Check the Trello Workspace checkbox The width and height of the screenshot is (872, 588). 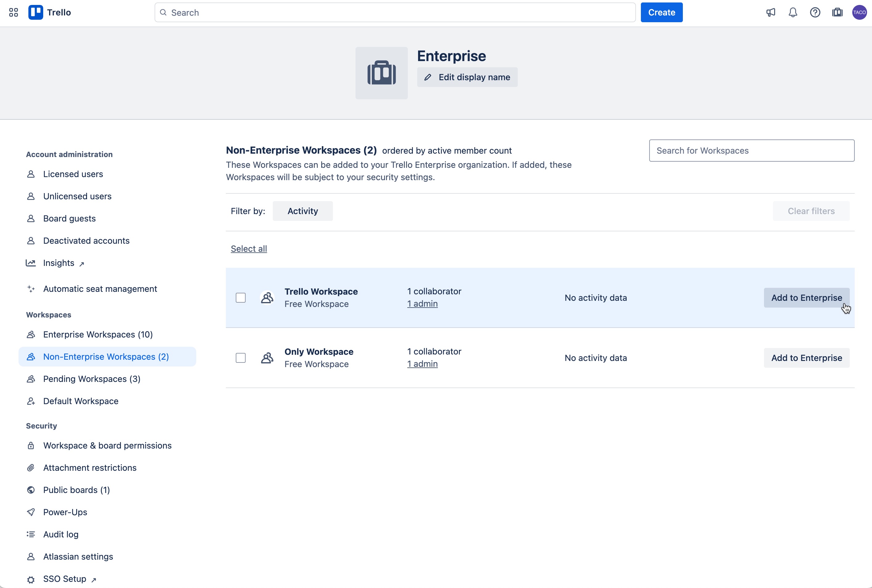[241, 298]
